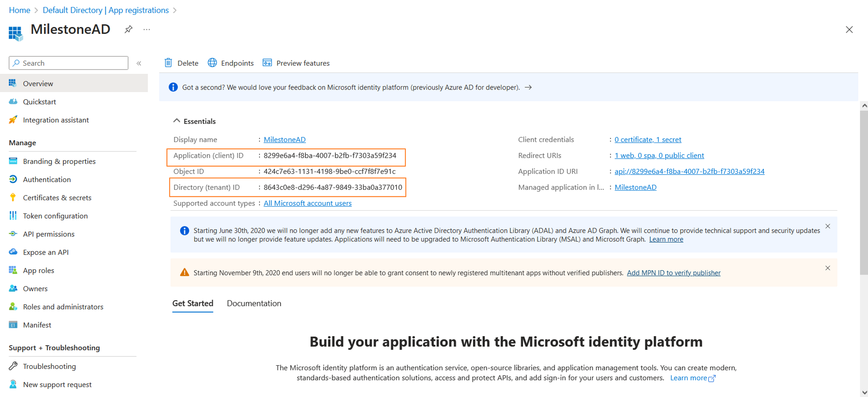
Task: Collapse the Essentials section
Action: click(177, 121)
